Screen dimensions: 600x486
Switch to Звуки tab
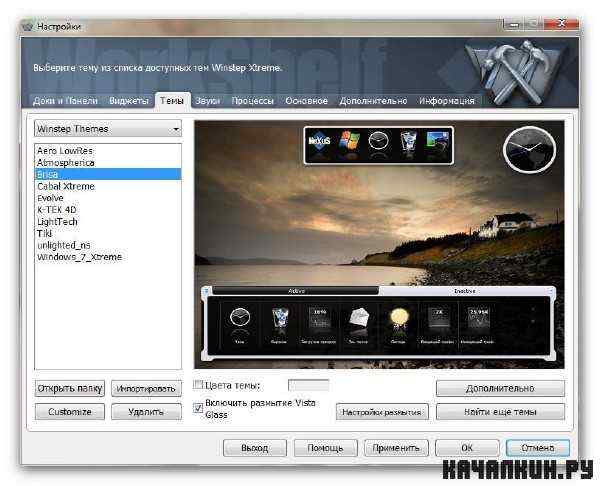click(x=207, y=101)
